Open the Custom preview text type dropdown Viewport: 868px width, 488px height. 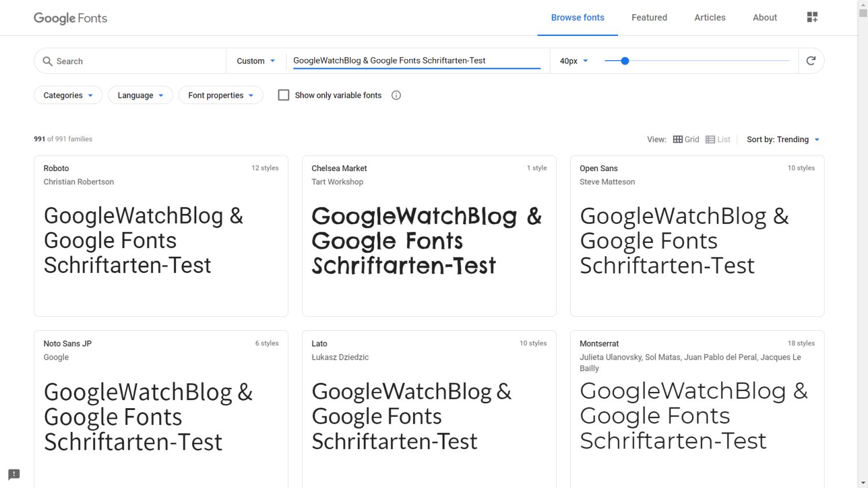click(x=256, y=61)
